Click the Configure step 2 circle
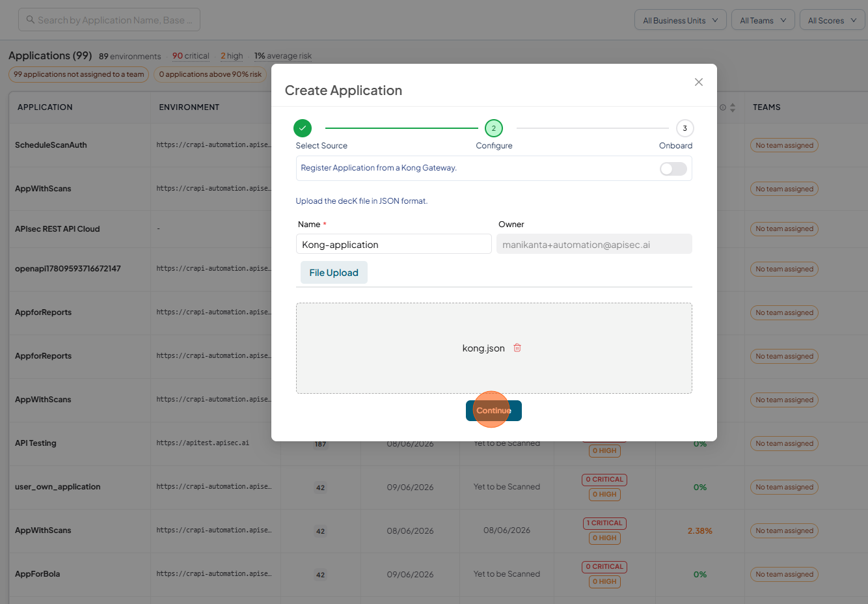 (494, 128)
